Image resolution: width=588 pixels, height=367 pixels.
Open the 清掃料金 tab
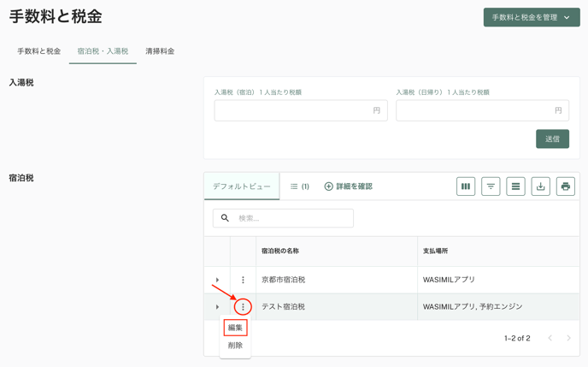pos(160,51)
